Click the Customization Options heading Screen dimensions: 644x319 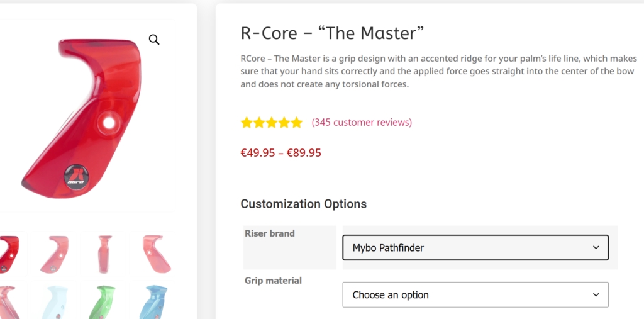click(303, 204)
